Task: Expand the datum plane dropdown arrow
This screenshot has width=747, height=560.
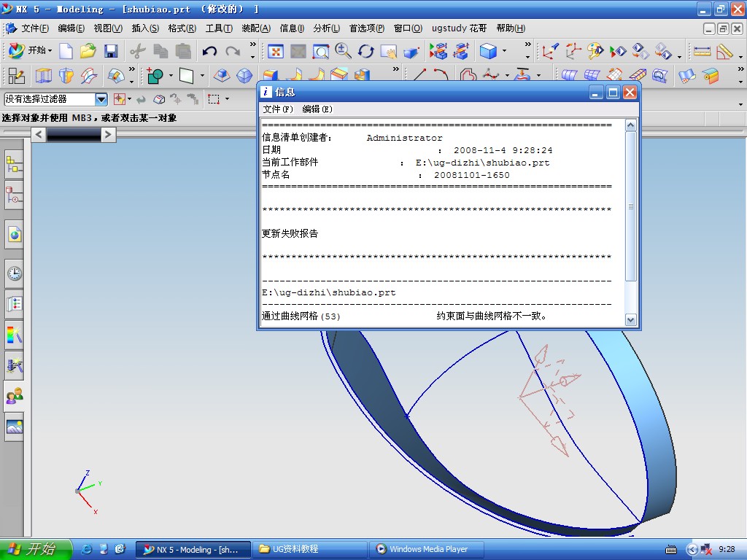Action: click(202, 75)
